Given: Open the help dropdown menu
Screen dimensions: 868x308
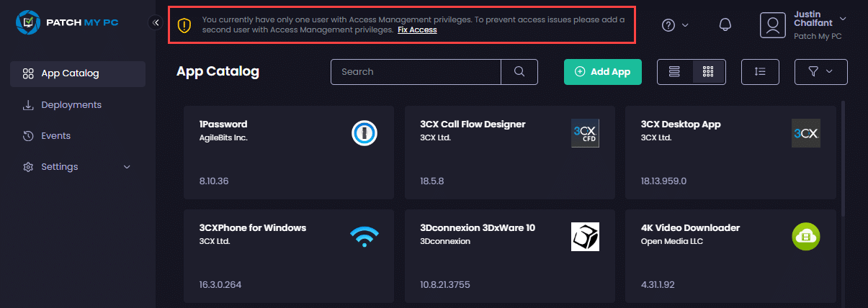Looking at the screenshot, I should tap(675, 25).
